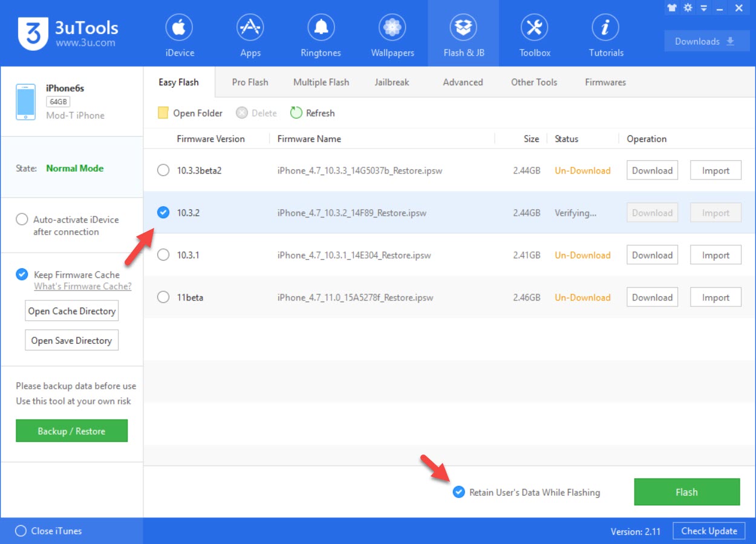This screenshot has height=544, width=756.
Task: Expand the title bar dropdown arrow menu
Action: 703,8
